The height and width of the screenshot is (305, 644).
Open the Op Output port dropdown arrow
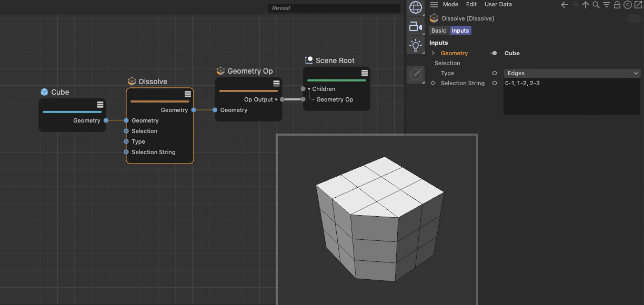tap(276, 99)
